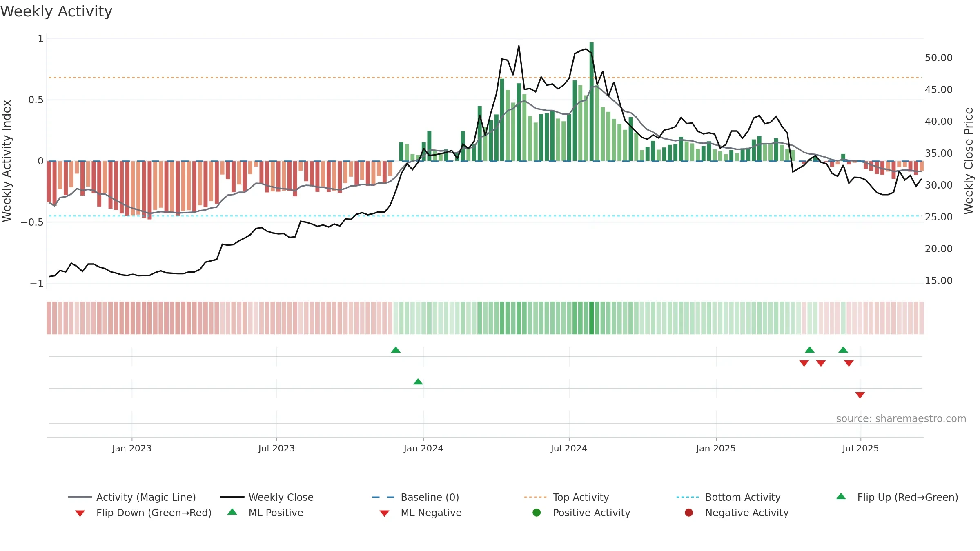Click the '0.5' activity index tick label
The image size is (980, 551).
(36, 100)
